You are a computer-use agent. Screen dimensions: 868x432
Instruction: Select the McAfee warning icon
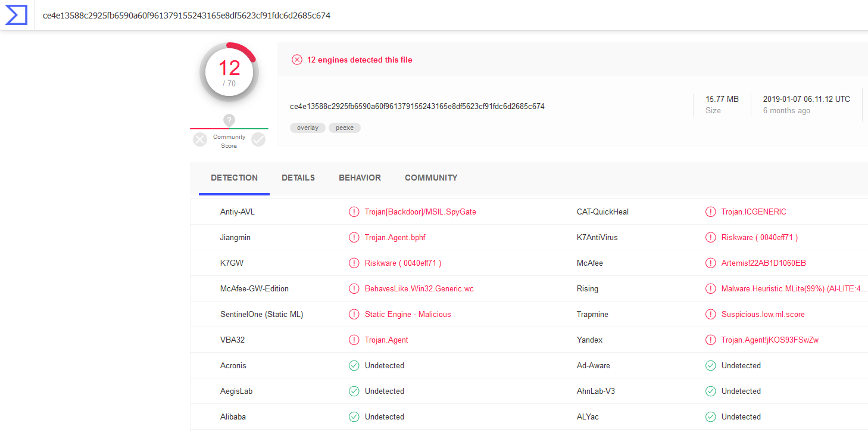tap(710, 263)
